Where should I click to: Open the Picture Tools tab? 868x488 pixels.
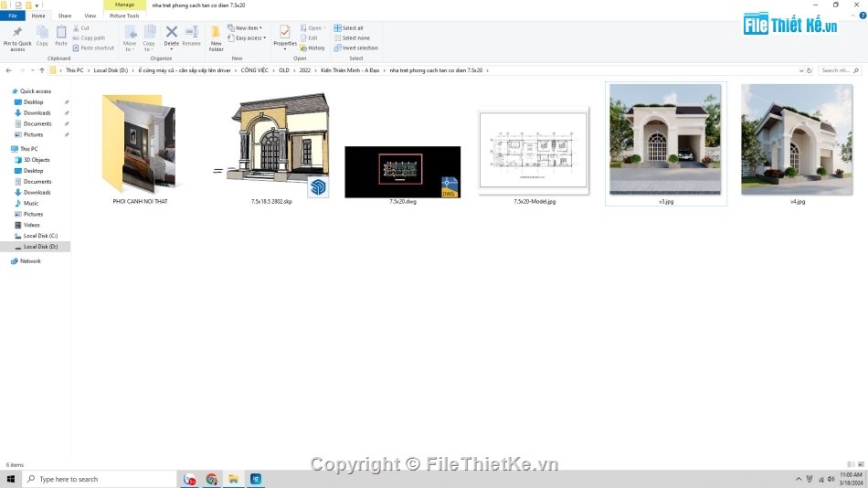(124, 16)
